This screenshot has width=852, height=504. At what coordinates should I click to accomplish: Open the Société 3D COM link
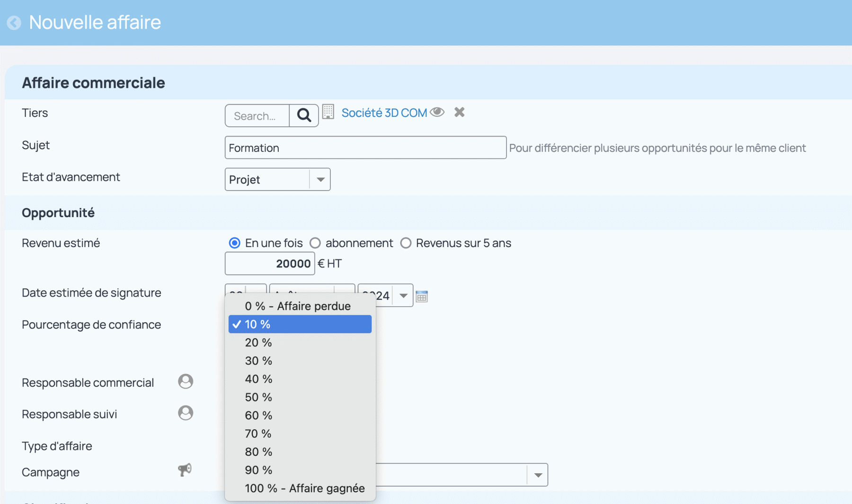(x=384, y=113)
